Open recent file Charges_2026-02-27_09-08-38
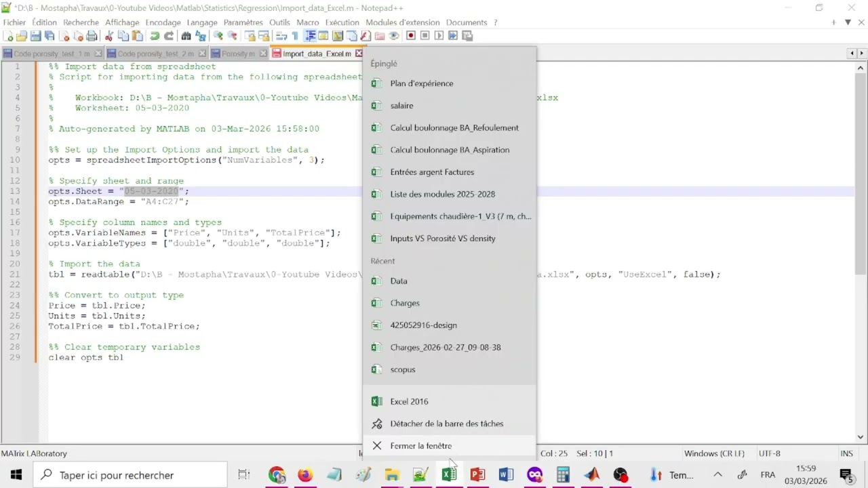Viewport: 868px width, 488px height. [450, 347]
